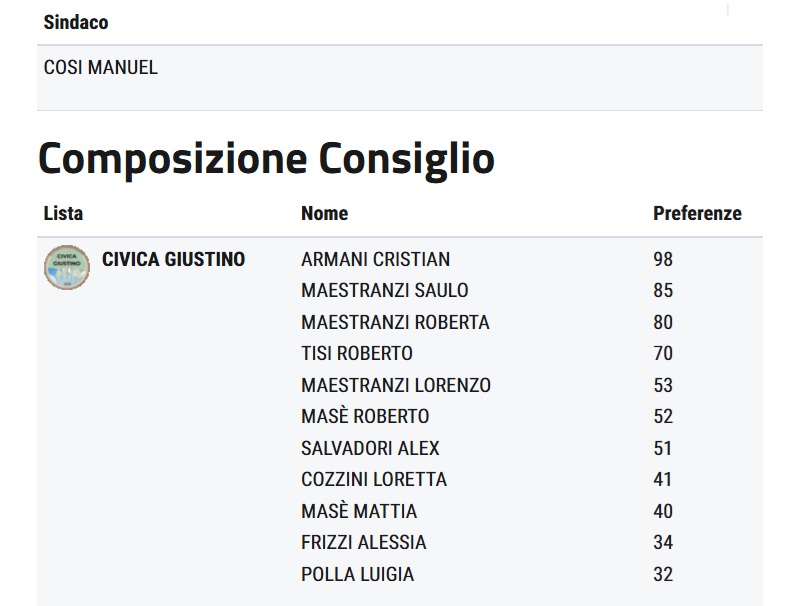This screenshot has height=606, width=802.
Task: Select councillor MAESTRANZI ROBERTA
Action: click(x=395, y=322)
